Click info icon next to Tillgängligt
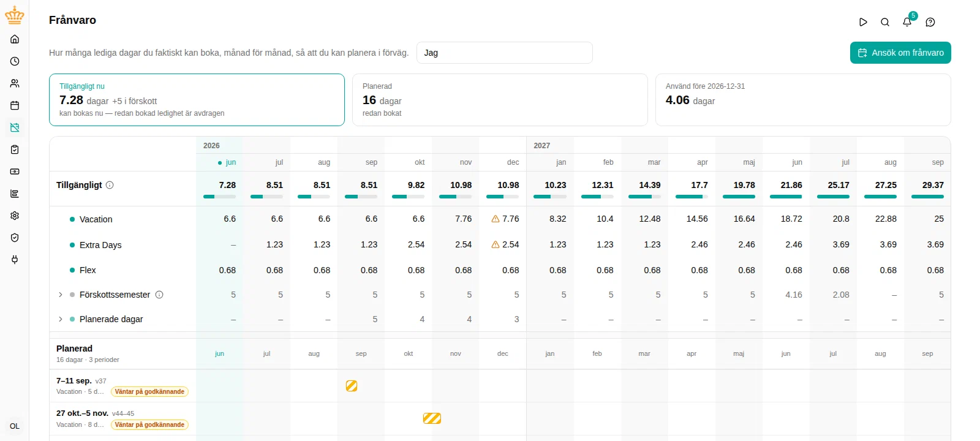The width and height of the screenshot is (980, 441). click(x=110, y=185)
